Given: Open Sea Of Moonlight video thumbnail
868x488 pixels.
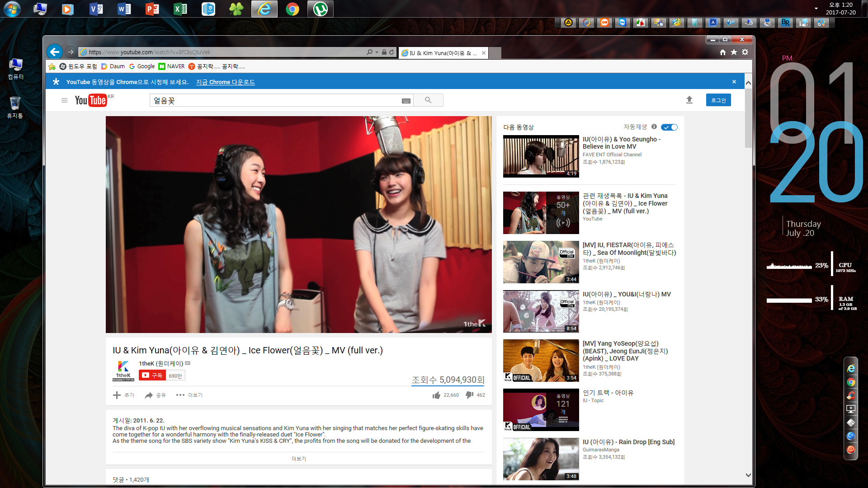Looking at the screenshot, I should coord(541,262).
